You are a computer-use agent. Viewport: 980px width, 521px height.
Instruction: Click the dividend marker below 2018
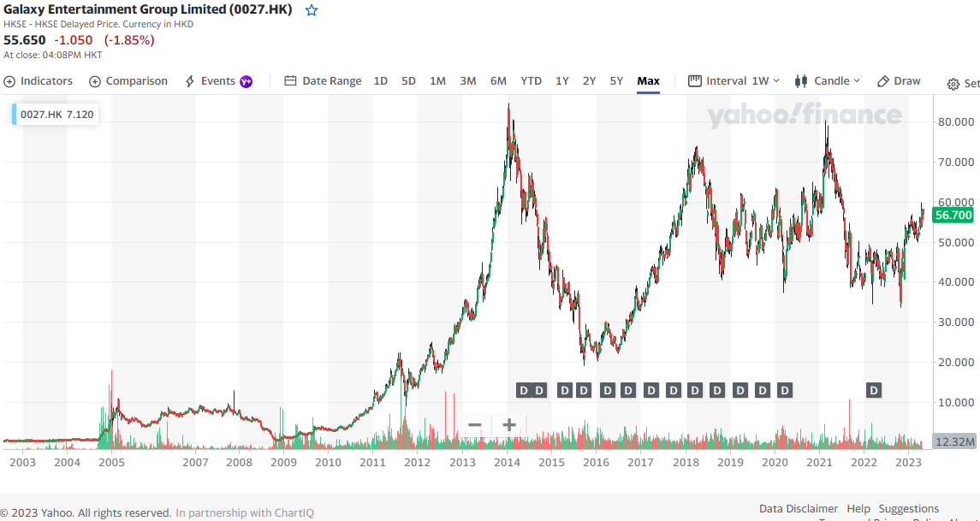click(695, 391)
